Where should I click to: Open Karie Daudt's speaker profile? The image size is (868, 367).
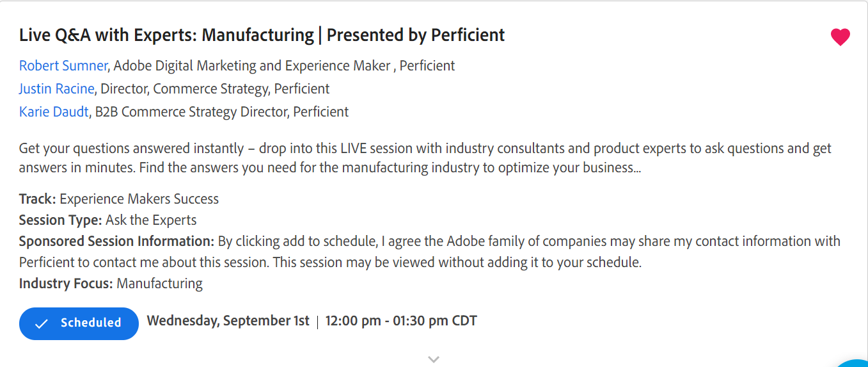54,111
